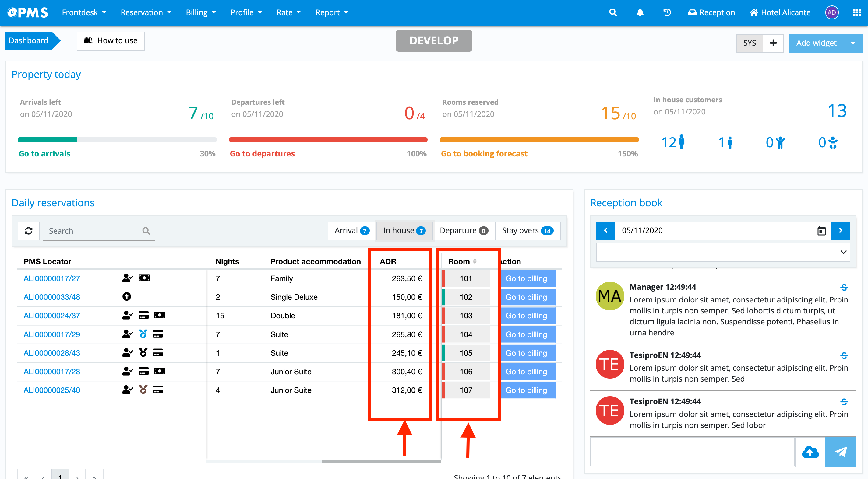Click the search magnifier in top navbar

click(613, 12)
